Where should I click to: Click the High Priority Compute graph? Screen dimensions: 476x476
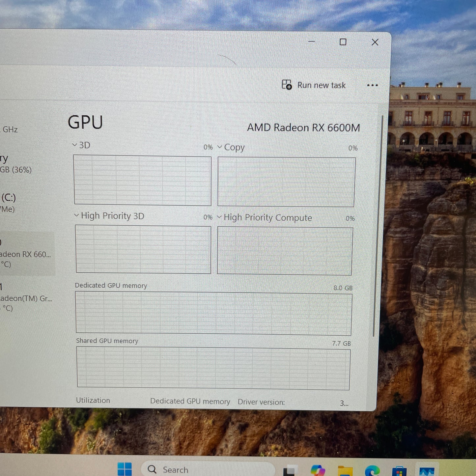pos(285,251)
